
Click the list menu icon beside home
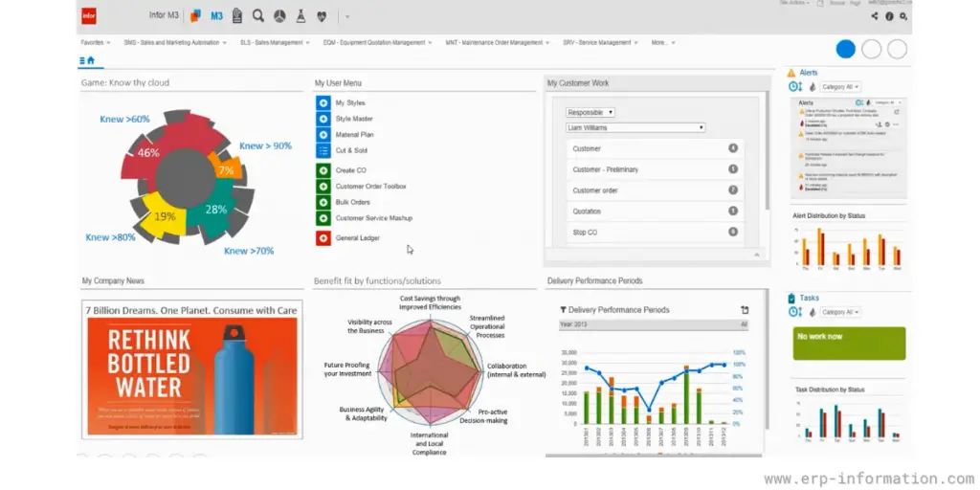(82, 60)
